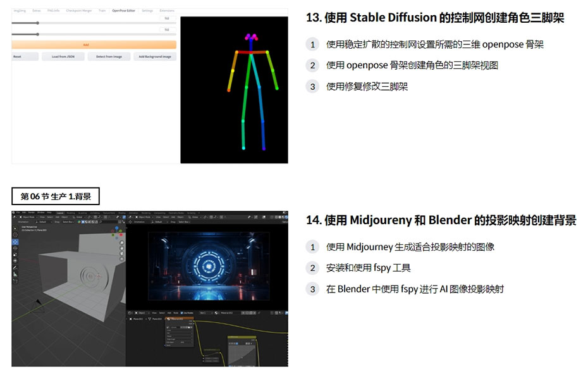Click the Detect from image button
The width and height of the screenshot is (588, 376).
point(109,57)
